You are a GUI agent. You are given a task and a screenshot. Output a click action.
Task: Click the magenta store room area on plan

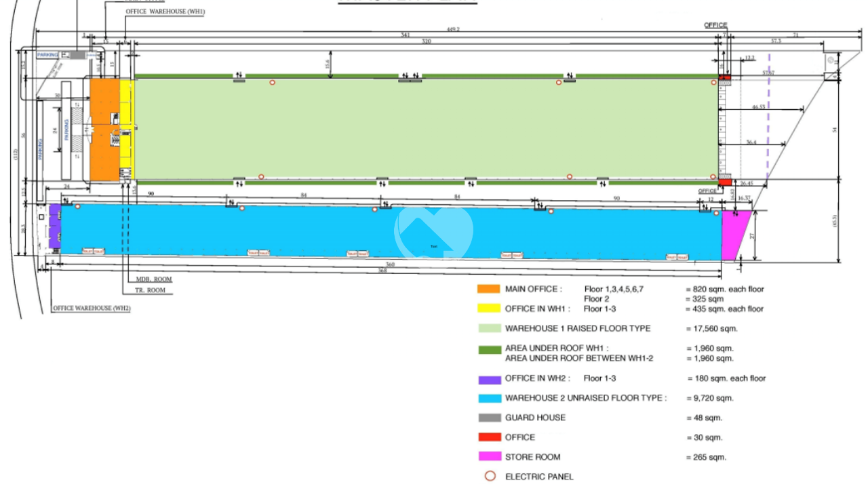pyautogui.click(x=734, y=234)
